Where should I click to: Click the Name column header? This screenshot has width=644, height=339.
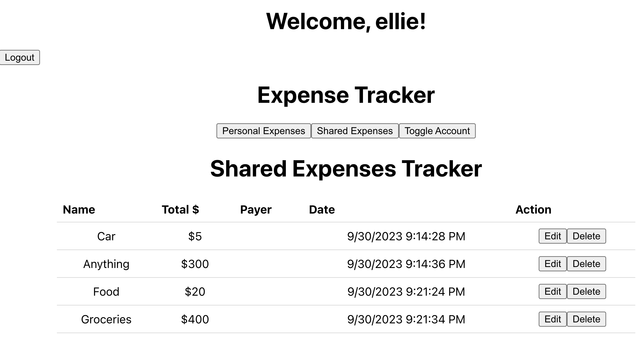click(x=79, y=209)
